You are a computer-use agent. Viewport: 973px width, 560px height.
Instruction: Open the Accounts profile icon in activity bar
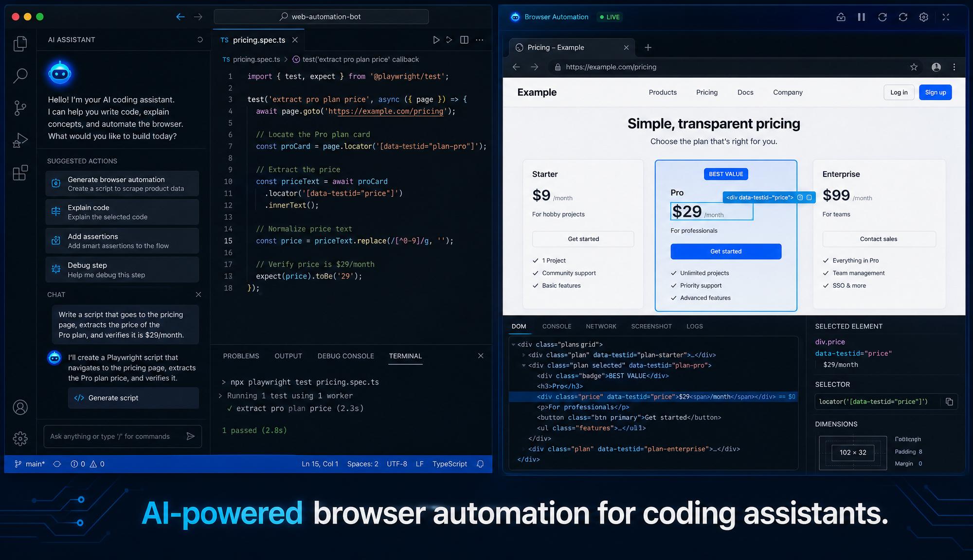tap(20, 407)
